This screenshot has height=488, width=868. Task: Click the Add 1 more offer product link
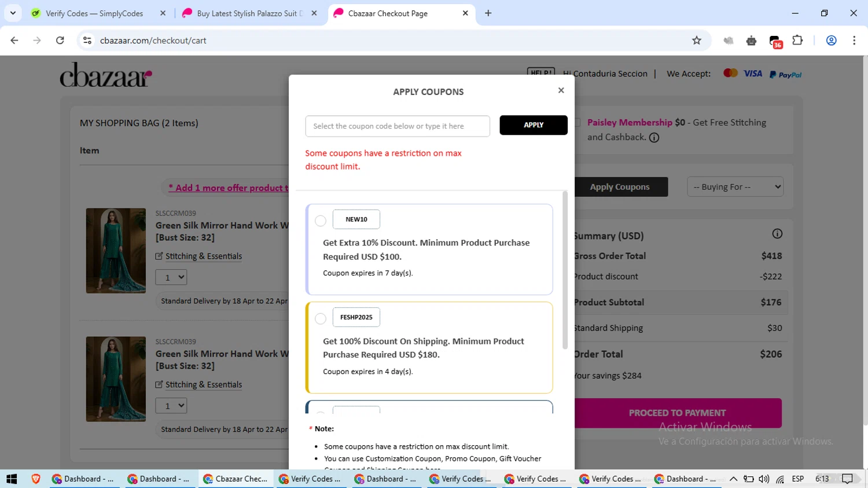pos(229,188)
